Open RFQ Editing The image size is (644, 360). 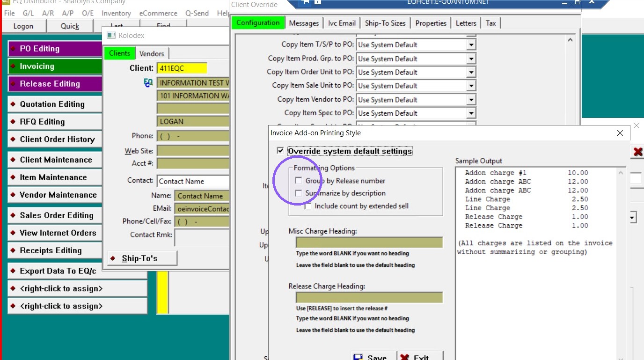click(55, 122)
